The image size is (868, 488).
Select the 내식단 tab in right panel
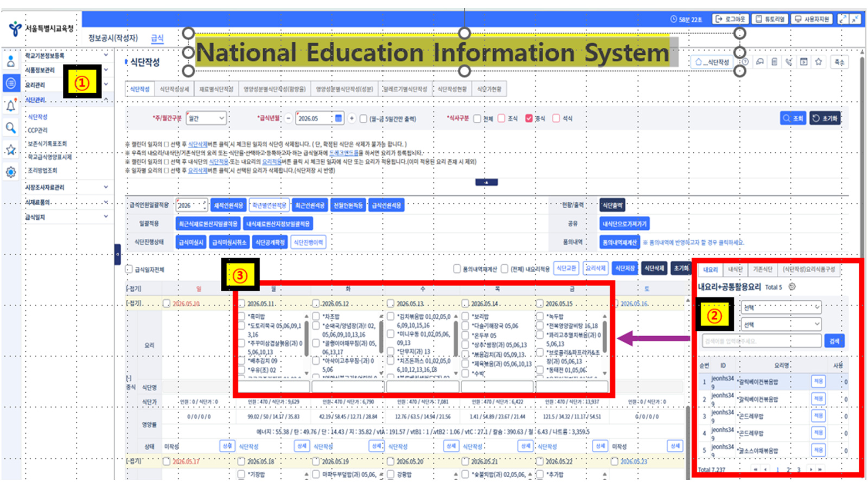(736, 269)
